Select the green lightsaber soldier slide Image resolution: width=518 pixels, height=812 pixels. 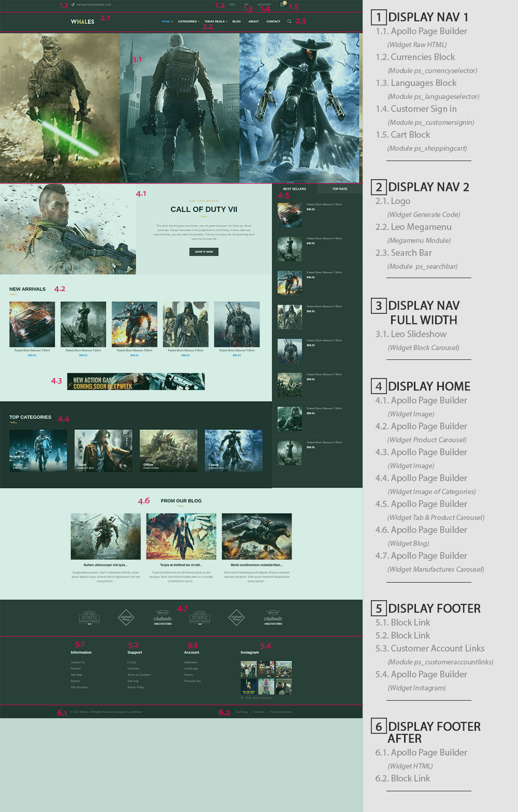60,108
